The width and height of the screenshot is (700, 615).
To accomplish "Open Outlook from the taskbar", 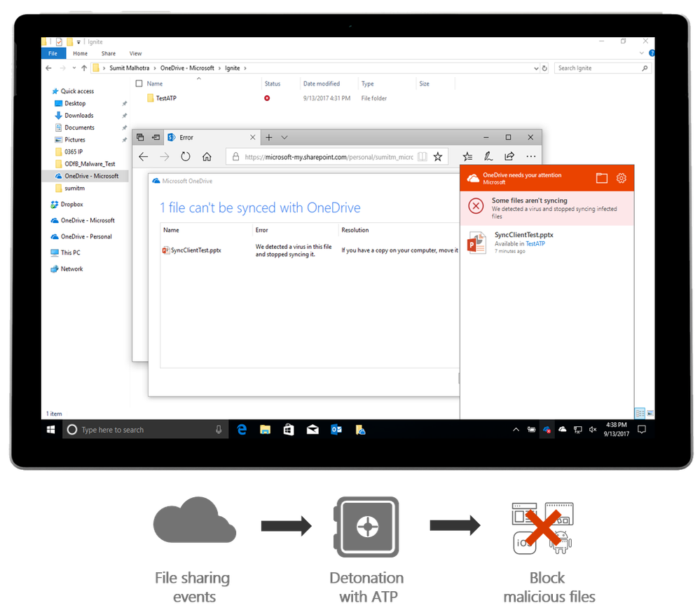I will coord(336,430).
